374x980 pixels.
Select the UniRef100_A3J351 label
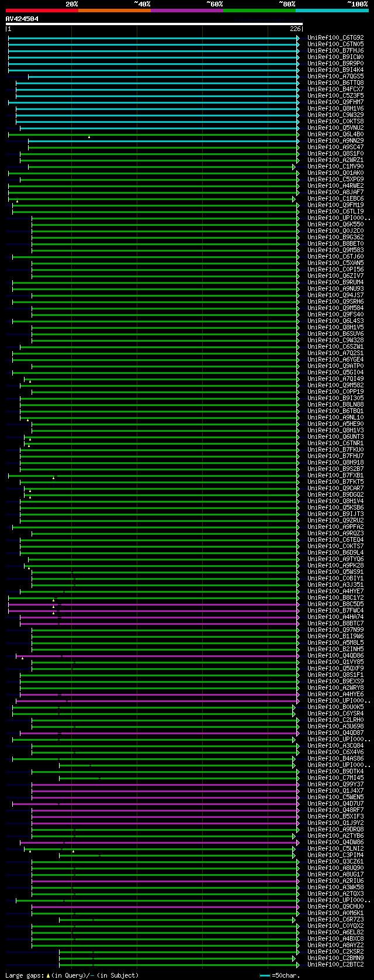pyautogui.click(x=335, y=585)
